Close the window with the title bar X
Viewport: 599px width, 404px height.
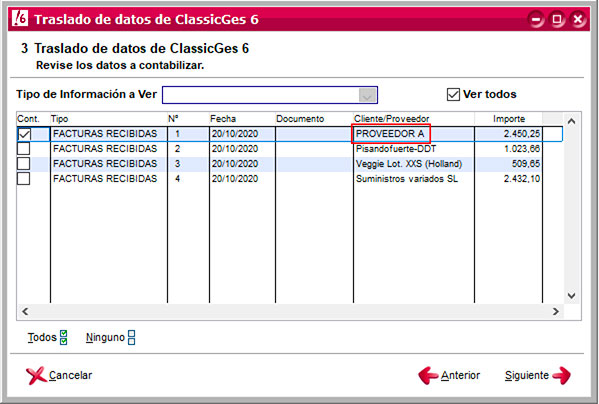click(x=578, y=19)
